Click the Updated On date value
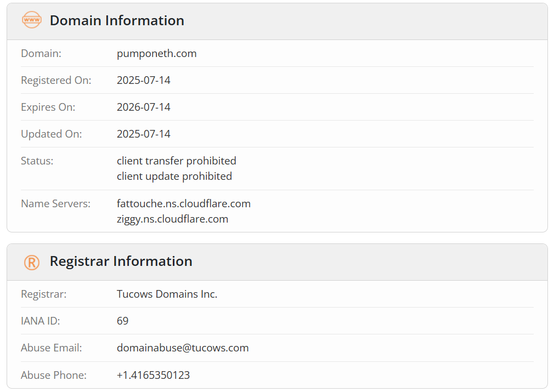This screenshot has width=554, height=392. tap(144, 134)
